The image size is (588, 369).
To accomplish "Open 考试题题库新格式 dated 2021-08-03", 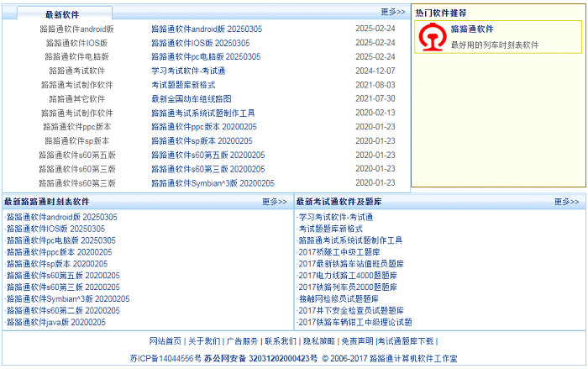I will click(x=183, y=85).
